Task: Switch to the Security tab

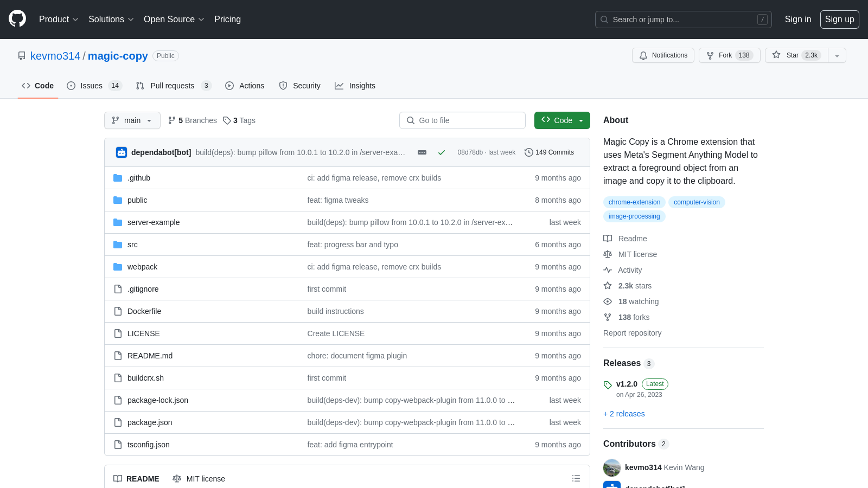Action: point(300,86)
